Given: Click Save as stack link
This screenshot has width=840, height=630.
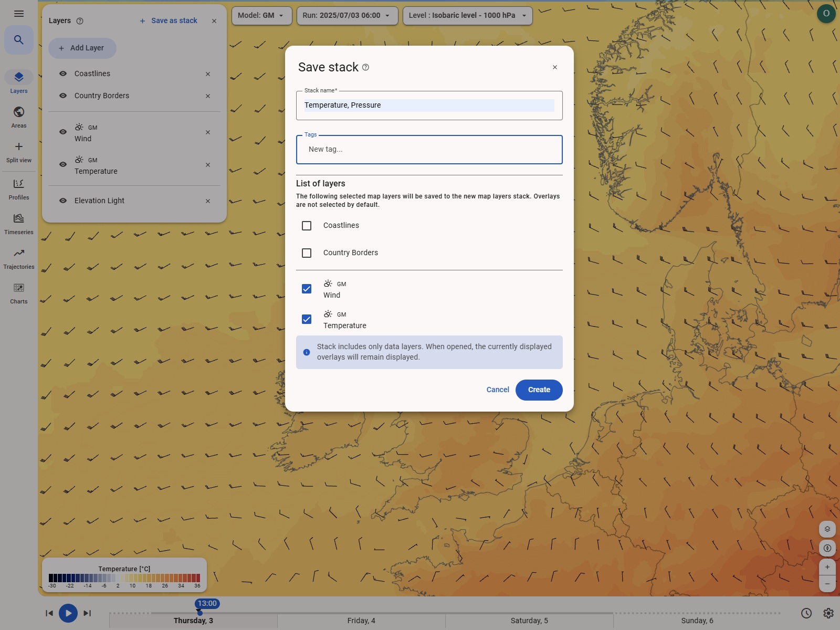Looking at the screenshot, I should pyautogui.click(x=169, y=21).
